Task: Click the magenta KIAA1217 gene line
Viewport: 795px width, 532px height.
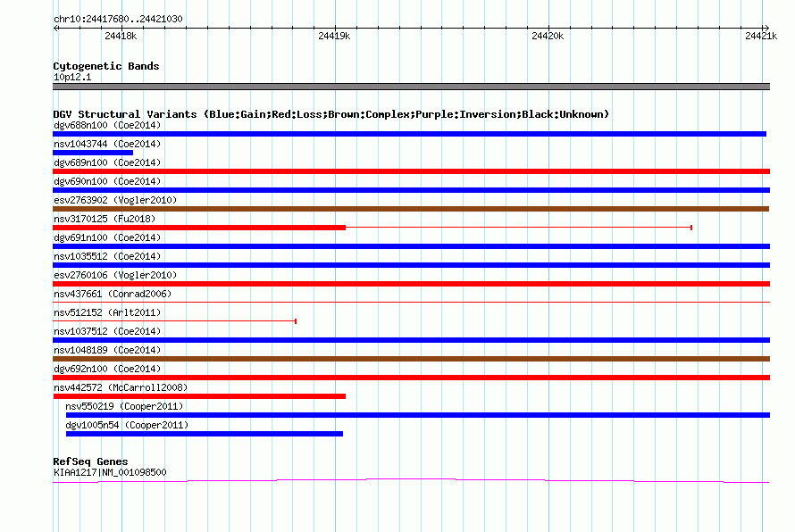Action: tap(411, 480)
